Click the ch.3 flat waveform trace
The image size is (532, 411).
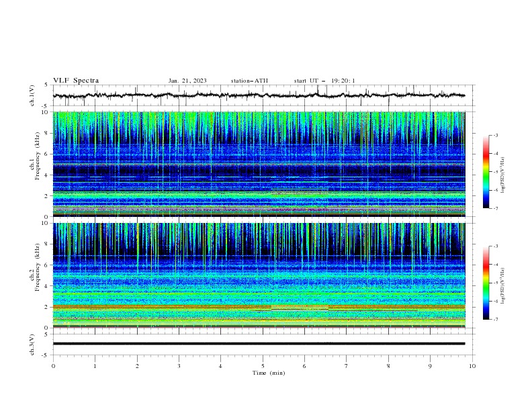pos(259,344)
